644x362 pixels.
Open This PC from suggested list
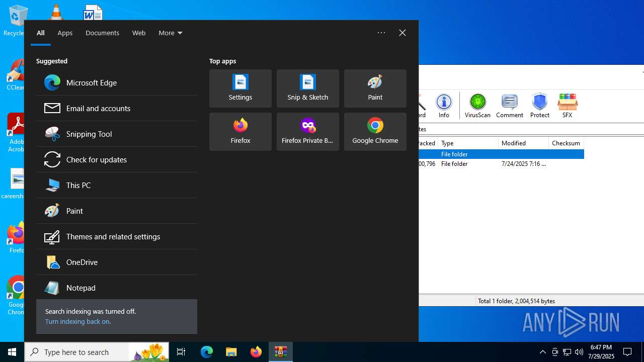click(116, 185)
